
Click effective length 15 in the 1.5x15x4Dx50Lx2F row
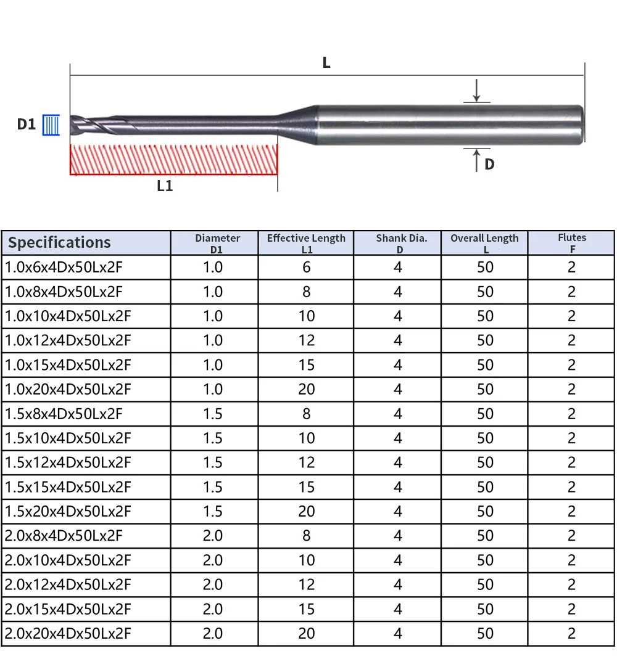pos(307,487)
